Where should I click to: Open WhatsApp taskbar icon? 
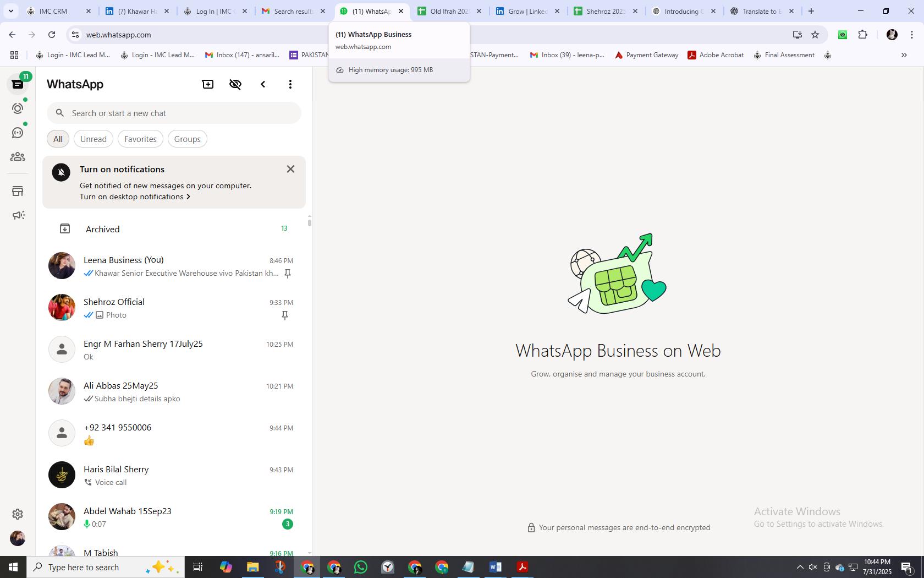361,567
